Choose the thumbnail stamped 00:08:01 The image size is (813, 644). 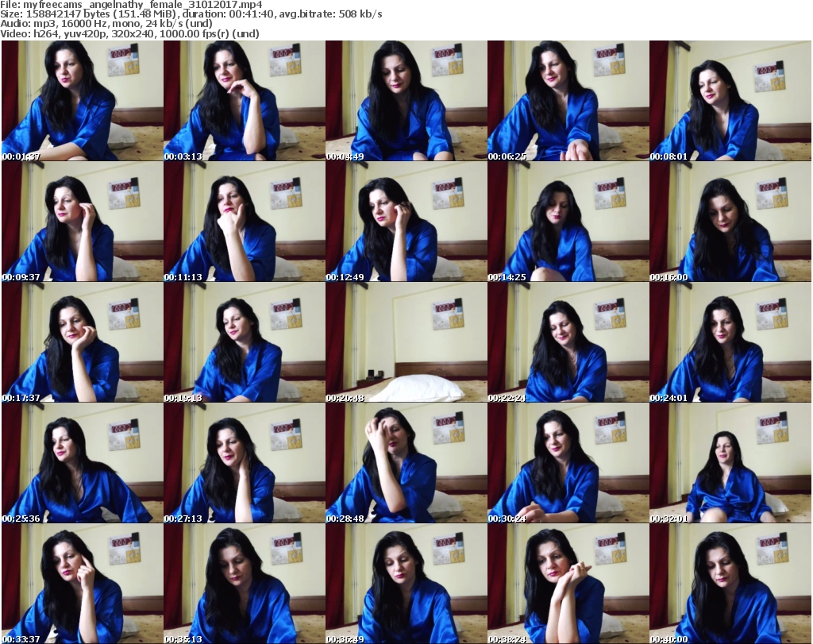click(x=730, y=101)
